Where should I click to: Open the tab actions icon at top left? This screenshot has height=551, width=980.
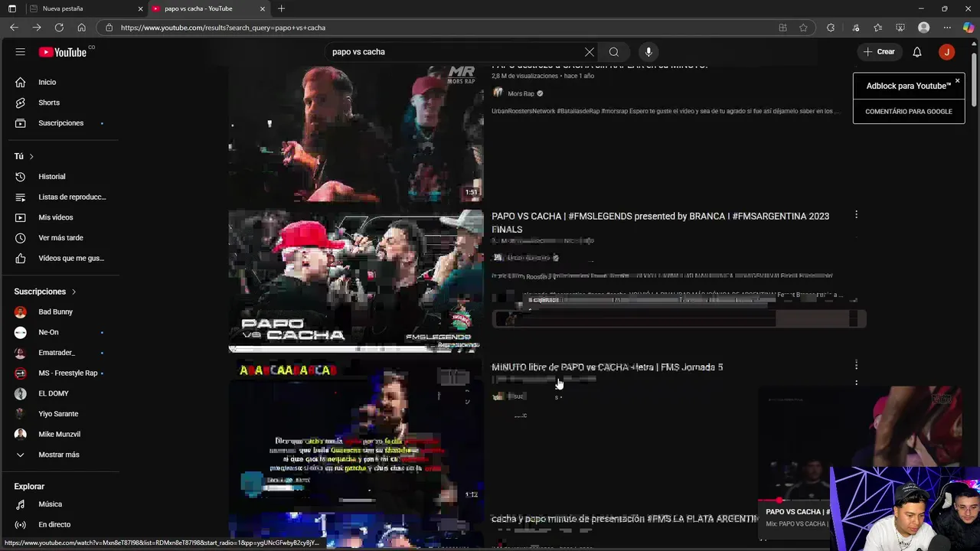tap(11, 8)
